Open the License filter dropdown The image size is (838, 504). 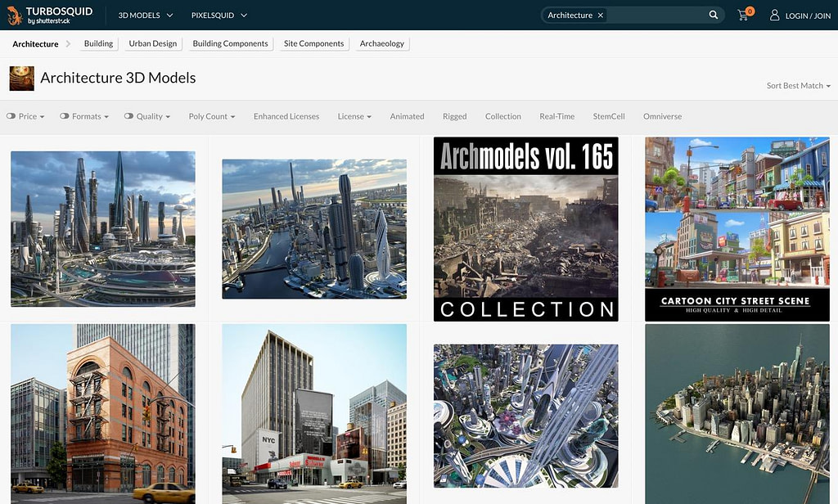354,116
